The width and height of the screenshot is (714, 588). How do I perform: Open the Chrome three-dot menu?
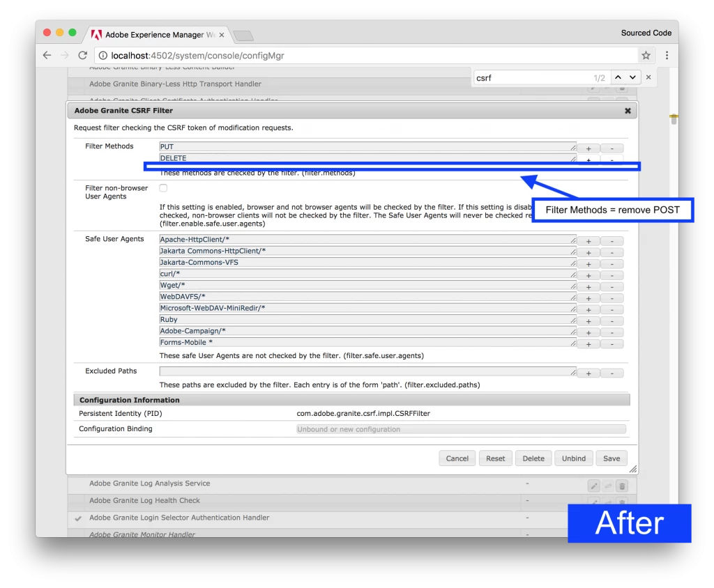coord(667,56)
